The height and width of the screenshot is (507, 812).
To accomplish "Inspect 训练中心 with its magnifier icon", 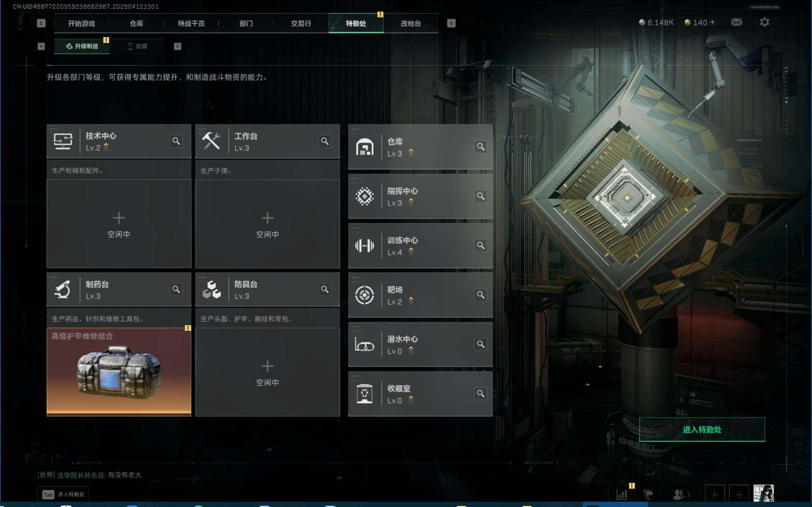I will (x=481, y=246).
